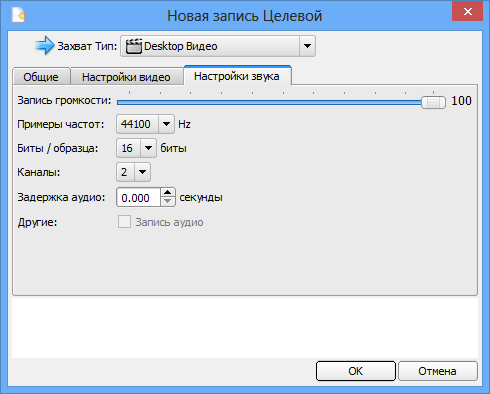Expand the 44100 Hz sample rate dropdown
This screenshot has height=394, width=490.
point(166,124)
